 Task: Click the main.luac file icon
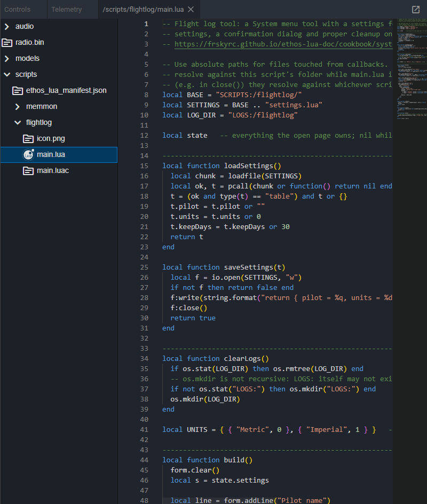[x=28, y=171]
